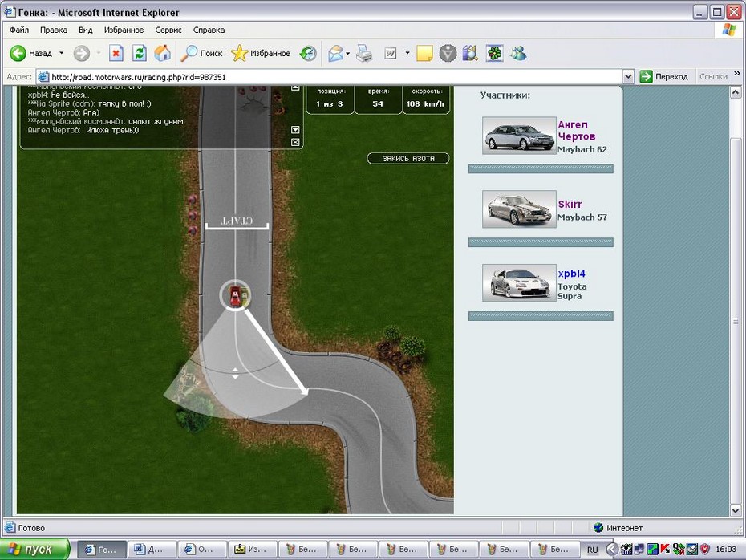
Task: Open the Search (Поиск) toolbar button
Action: coord(201,54)
